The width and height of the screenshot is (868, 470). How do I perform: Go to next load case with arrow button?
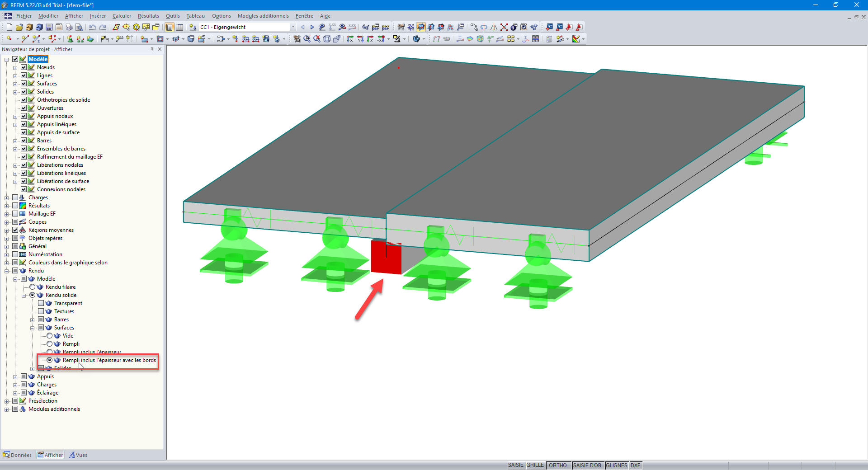click(312, 27)
